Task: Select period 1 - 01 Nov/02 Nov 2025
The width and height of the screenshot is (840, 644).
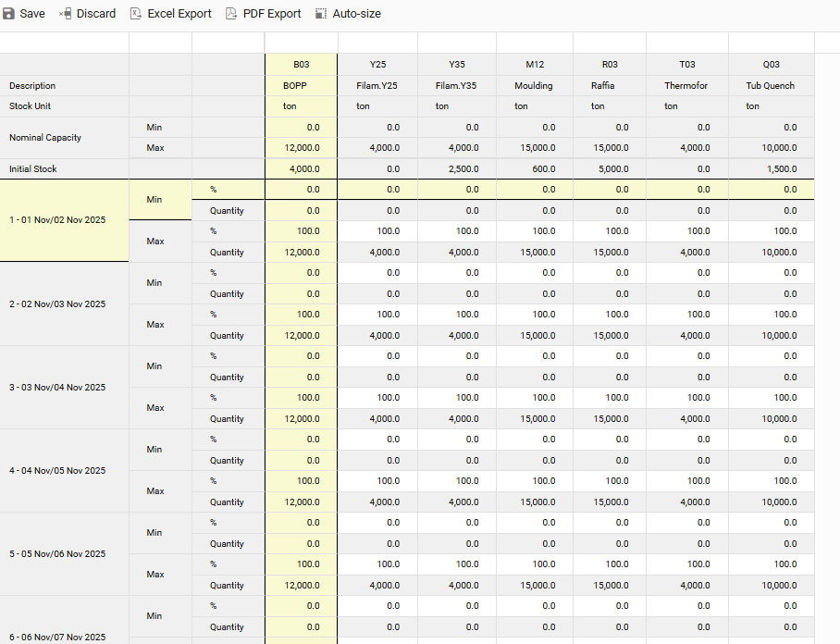Action: [64, 220]
